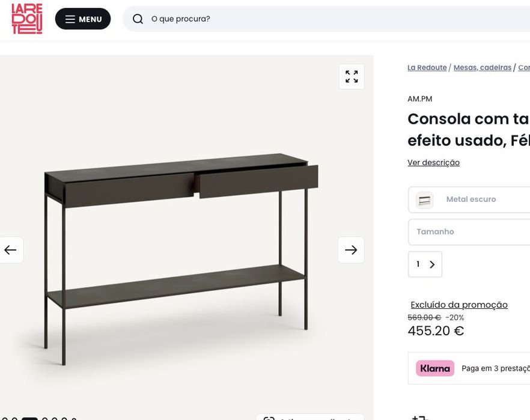This screenshot has width=530, height=420.
Task: Open the 'Mesas, cadeiras' breadcrumb
Action: (x=482, y=68)
